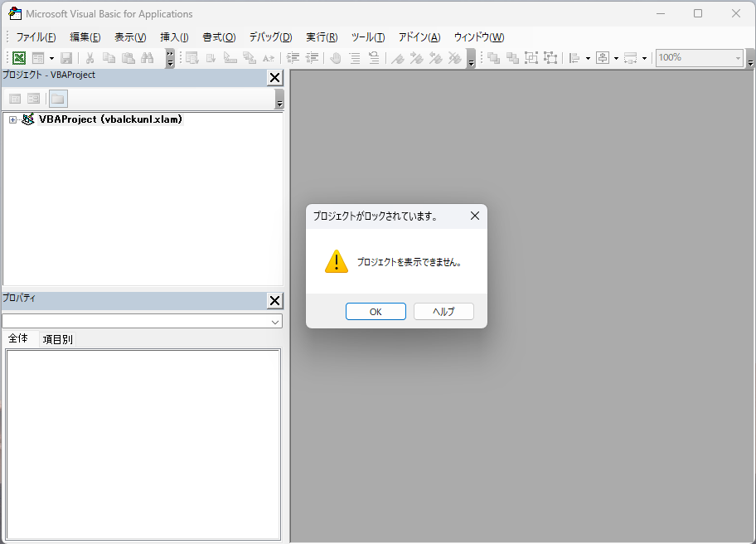Click the Toggle Breakpoint hand icon
This screenshot has height=544, width=756.
point(335,58)
